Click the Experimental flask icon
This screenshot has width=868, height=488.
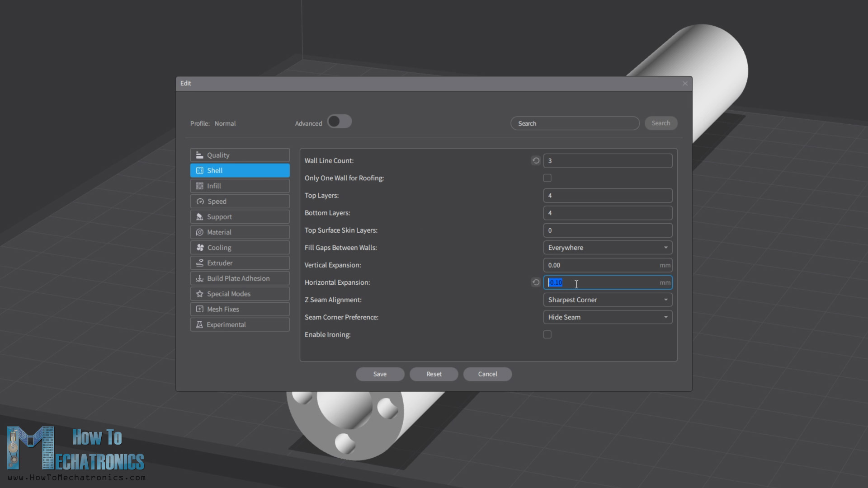[x=199, y=324]
